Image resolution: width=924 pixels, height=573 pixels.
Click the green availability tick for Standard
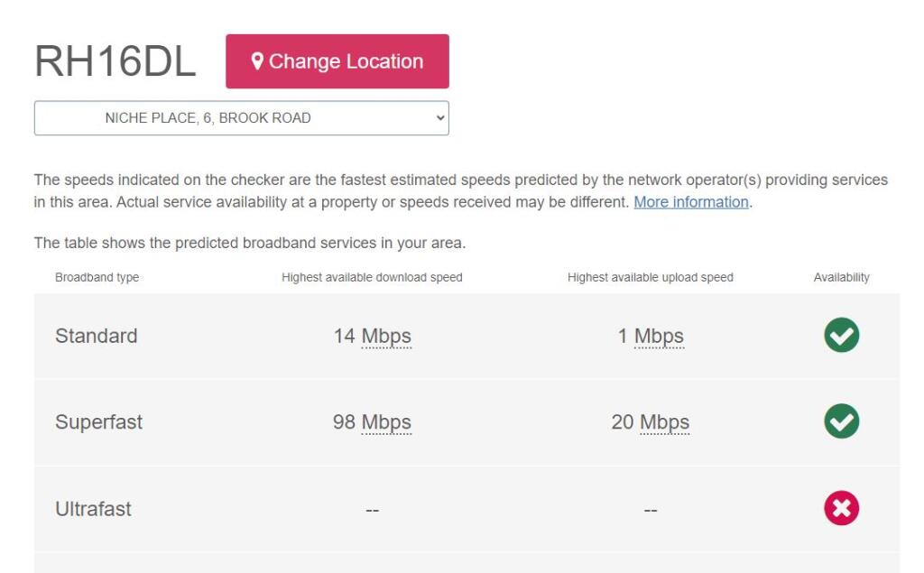tap(841, 336)
